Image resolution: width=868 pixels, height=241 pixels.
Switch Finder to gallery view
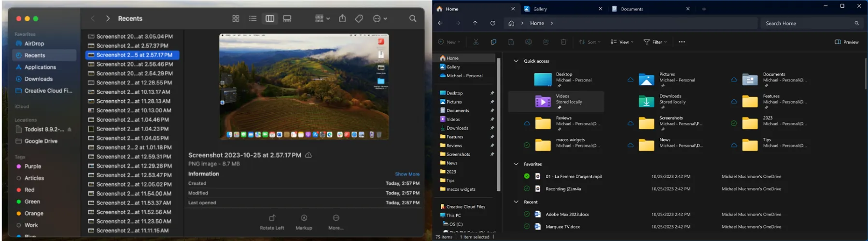287,18
